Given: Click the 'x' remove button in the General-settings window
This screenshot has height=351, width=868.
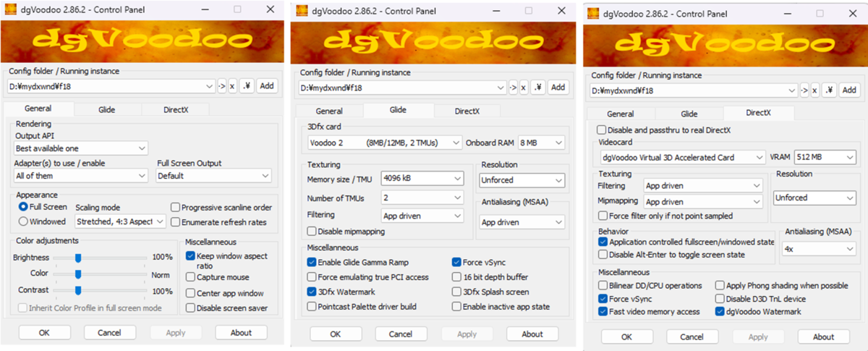Looking at the screenshot, I should pos(232,86).
